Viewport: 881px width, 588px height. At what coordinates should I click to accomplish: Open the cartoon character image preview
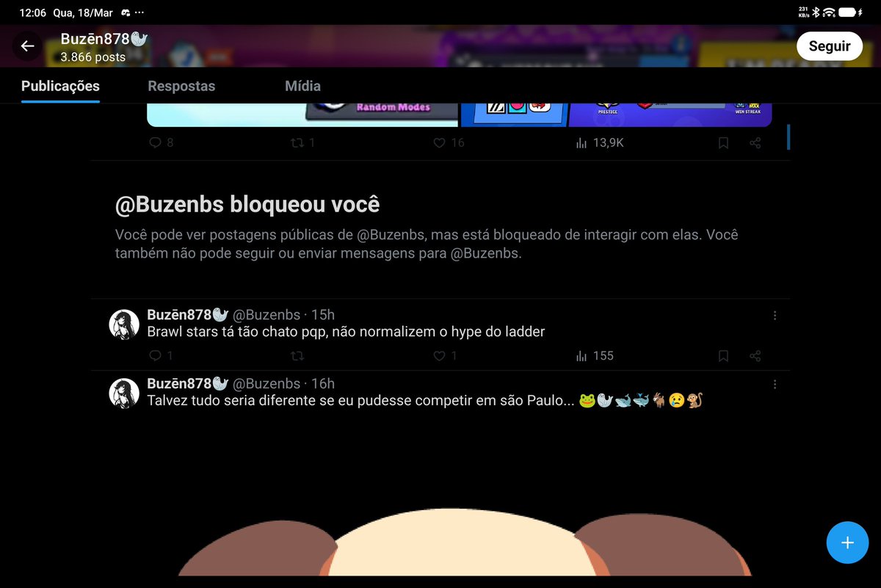[x=464, y=542]
